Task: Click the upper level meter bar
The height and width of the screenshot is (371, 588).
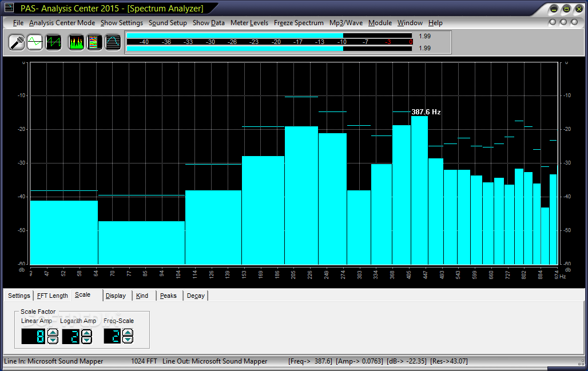Action: (x=269, y=35)
